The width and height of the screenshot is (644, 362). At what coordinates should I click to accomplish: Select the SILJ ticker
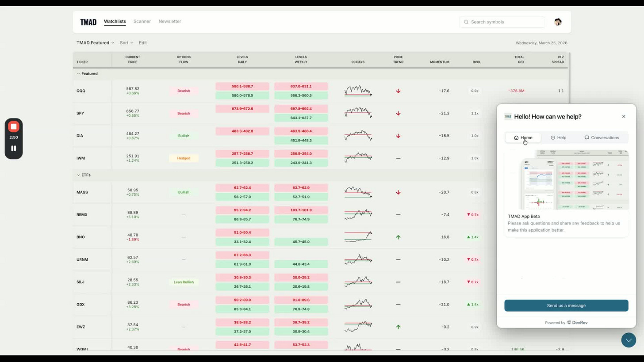[80, 282]
